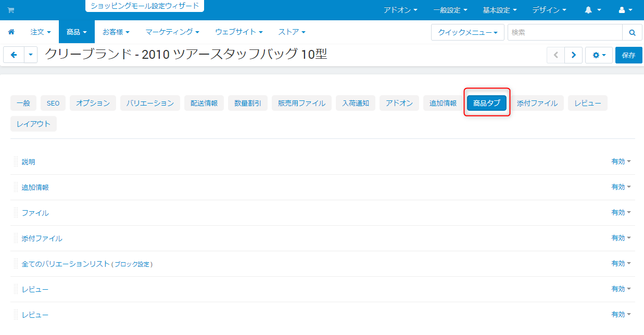Open the デザイン menu
The width and height of the screenshot is (644, 335).
549,10
